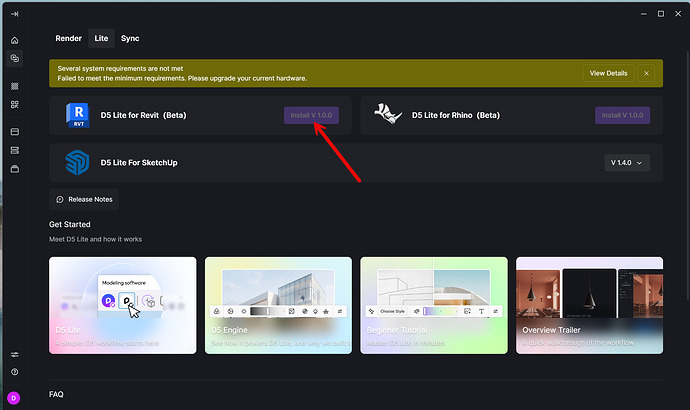Viewport: 690px width, 410px height.
Task: Click the SketchUp logo icon
Action: click(77, 162)
